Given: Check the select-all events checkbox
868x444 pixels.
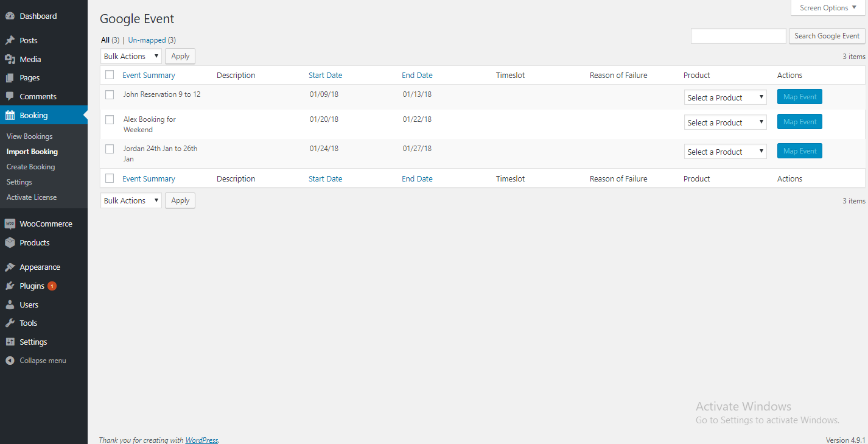Looking at the screenshot, I should [x=110, y=74].
